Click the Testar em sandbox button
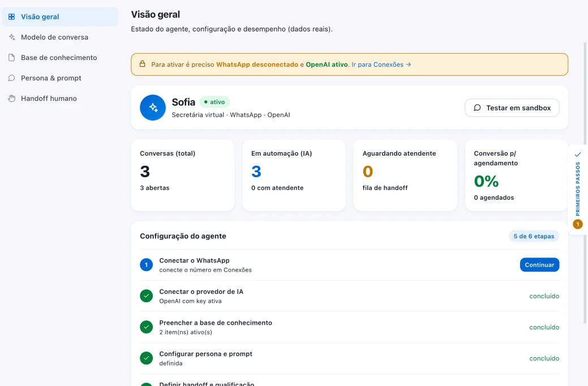The image size is (588, 386). tap(512, 108)
